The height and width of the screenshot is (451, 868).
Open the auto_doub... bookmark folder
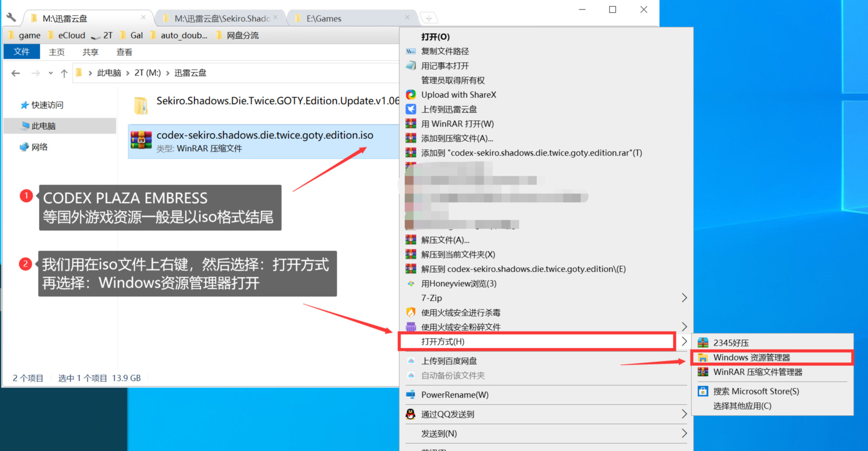pos(178,35)
